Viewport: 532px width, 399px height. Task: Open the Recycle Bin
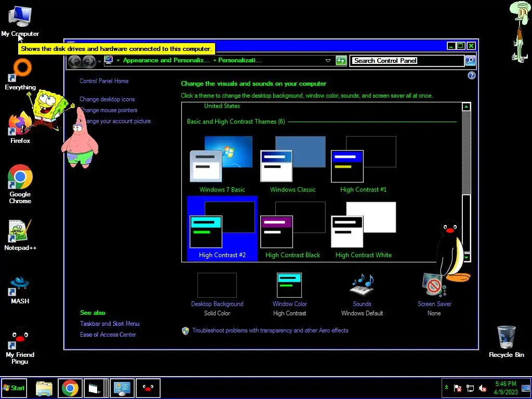coord(506,342)
